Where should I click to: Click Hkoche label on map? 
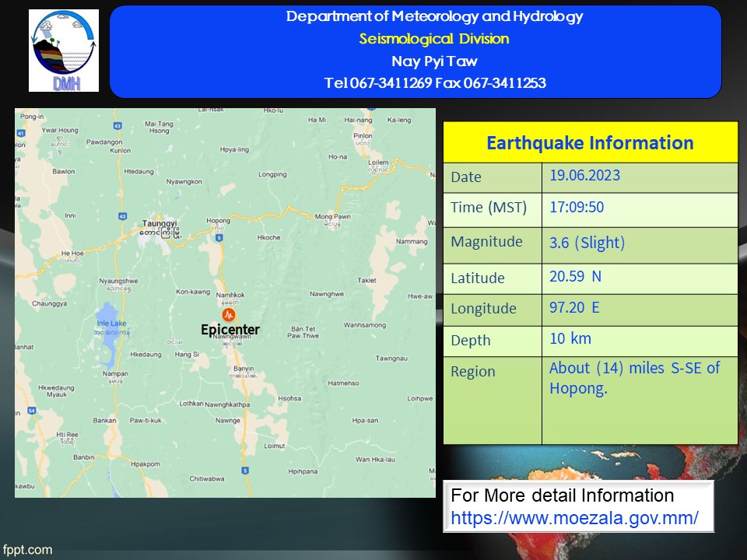click(x=268, y=238)
